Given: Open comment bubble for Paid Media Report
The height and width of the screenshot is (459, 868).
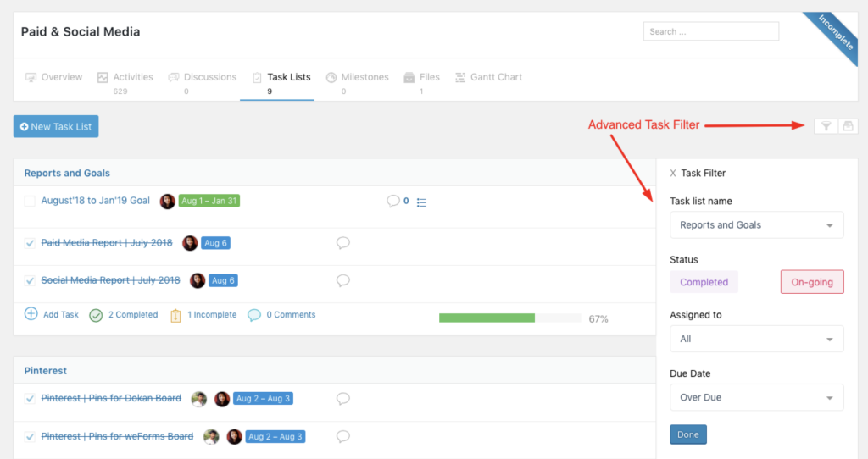Looking at the screenshot, I should click(342, 243).
